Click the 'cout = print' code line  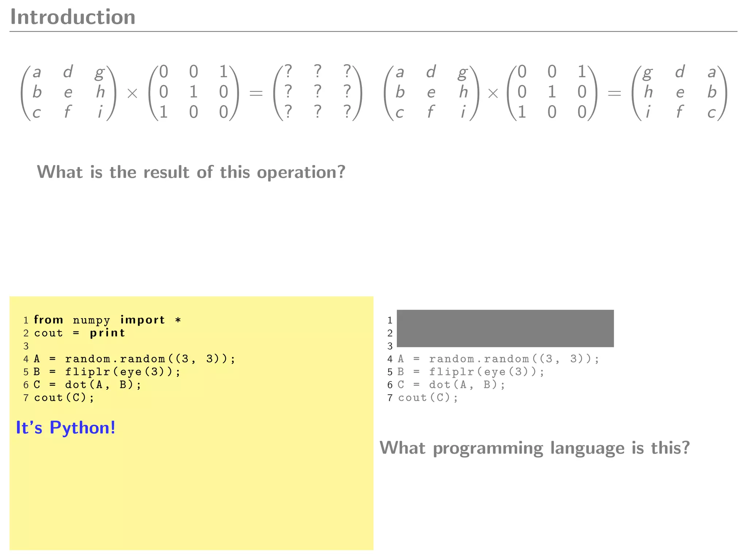tap(80, 333)
